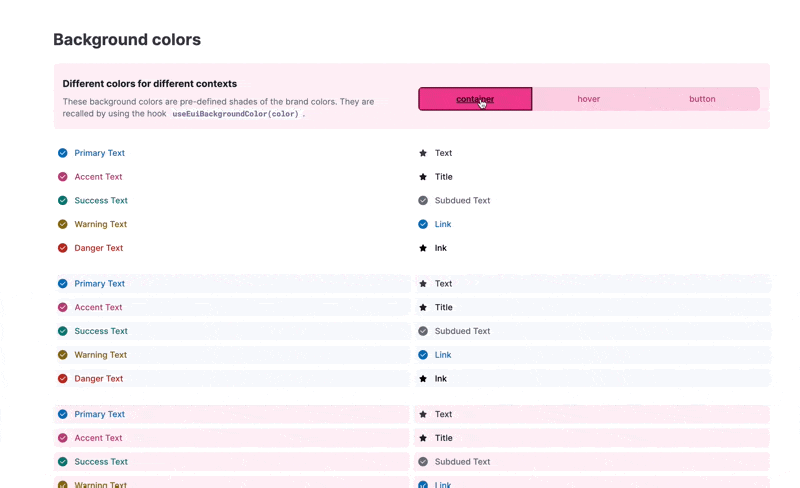This screenshot has width=800, height=488.
Task: Click the star icon beside Ink in the gray-shaded list
Action: click(x=423, y=379)
